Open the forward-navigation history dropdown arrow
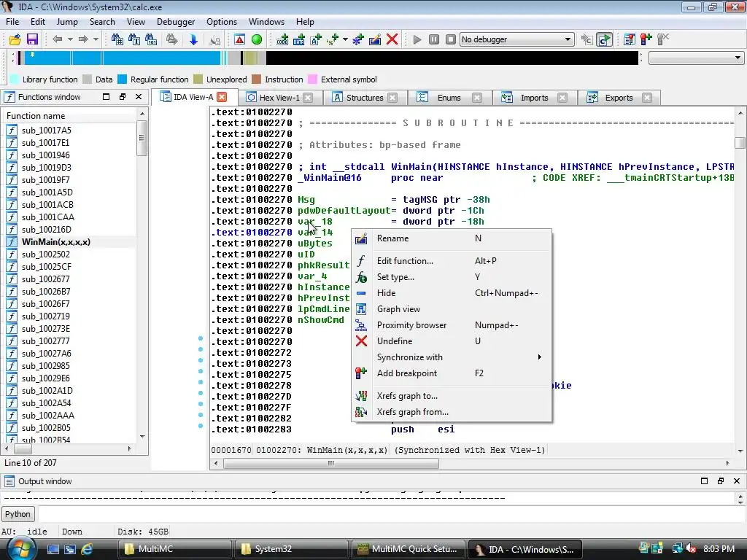Viewport: 747px width, 560px height. click(x=96, y=39)
